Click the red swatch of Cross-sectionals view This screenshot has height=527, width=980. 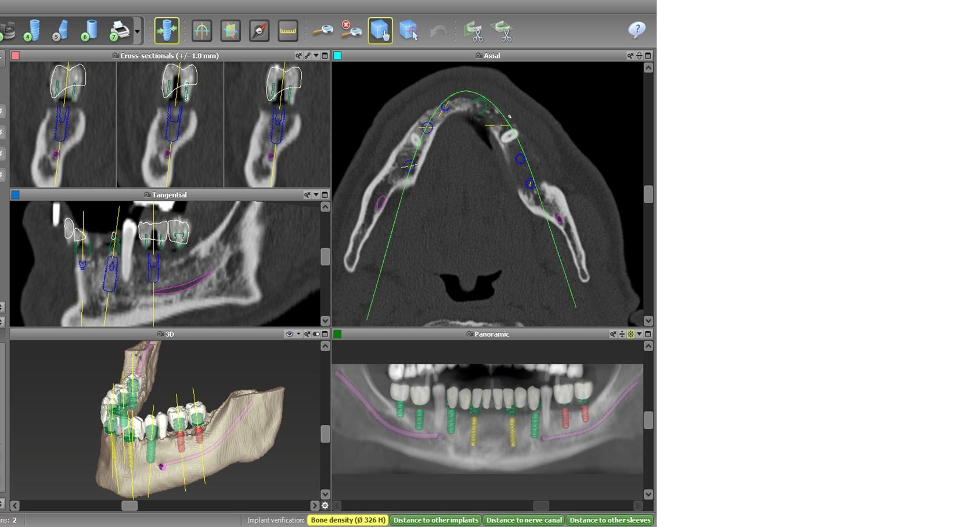pos(16,56)
